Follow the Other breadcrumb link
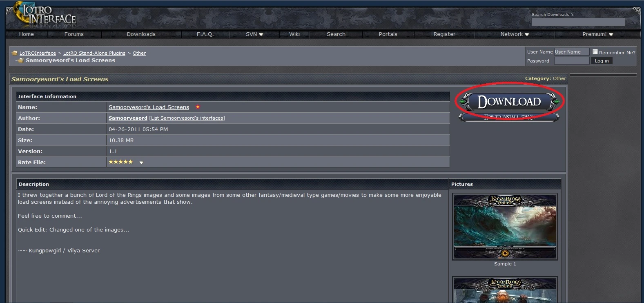644x303 pixels. coord(139,53)
